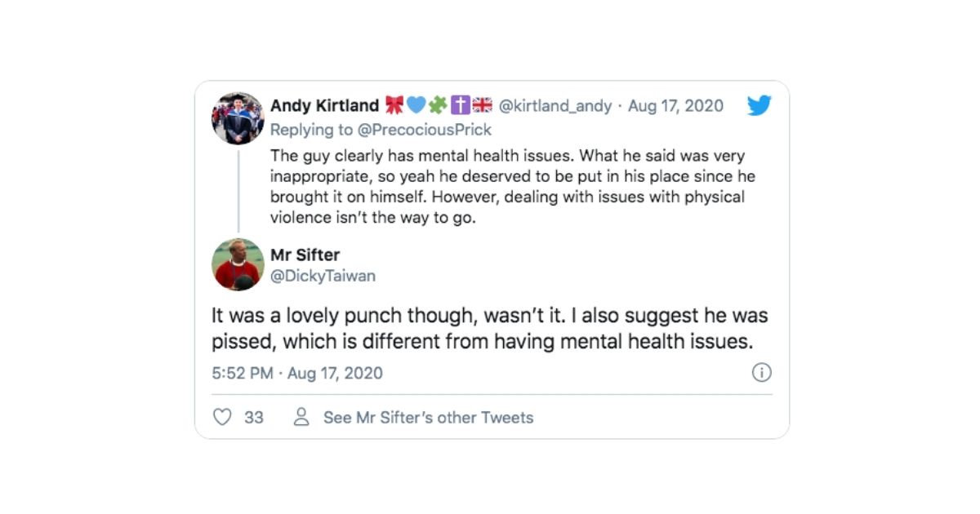Click the green puzzle piece emoji
Viewport: 980px width, 514px height.
(437, 105)
